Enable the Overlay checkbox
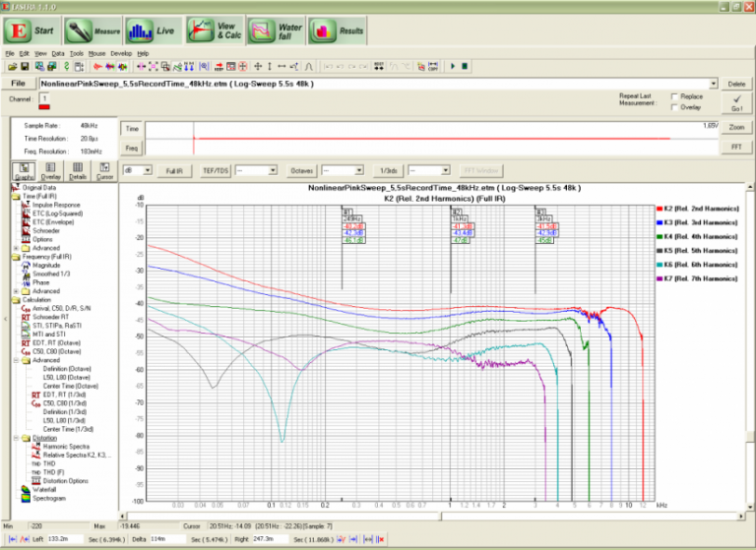 coord(673,106)
